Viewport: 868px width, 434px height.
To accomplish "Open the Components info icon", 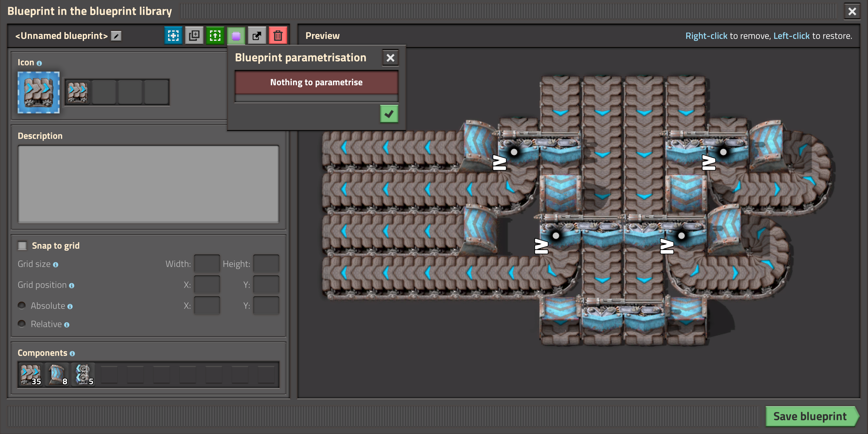I will [x=72, y=354].
